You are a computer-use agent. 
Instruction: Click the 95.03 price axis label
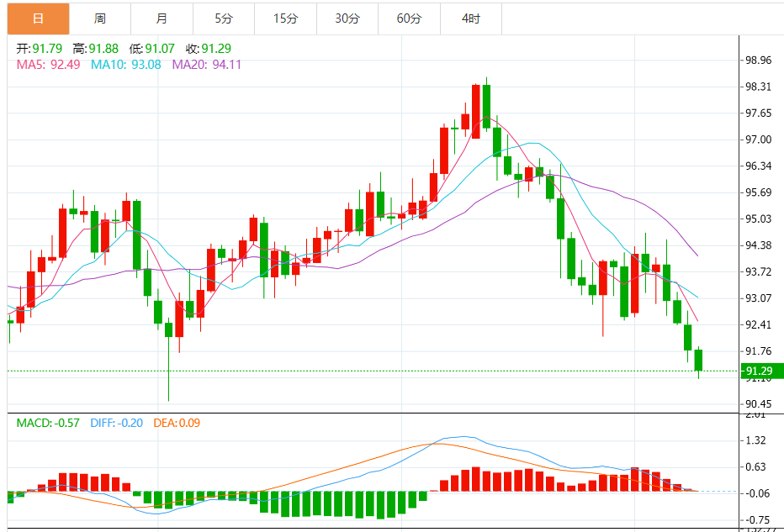pyautogui.click(x=758, y=219)
